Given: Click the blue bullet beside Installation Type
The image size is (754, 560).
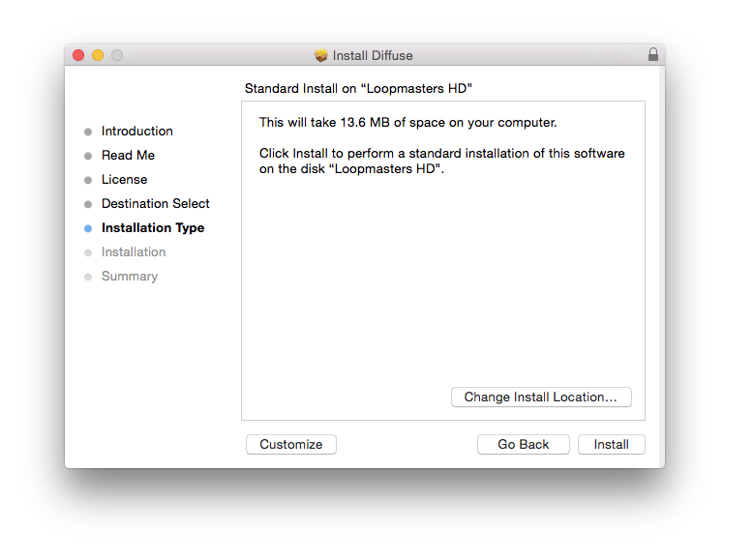Looking at the screenshot, I should (88, 228).
